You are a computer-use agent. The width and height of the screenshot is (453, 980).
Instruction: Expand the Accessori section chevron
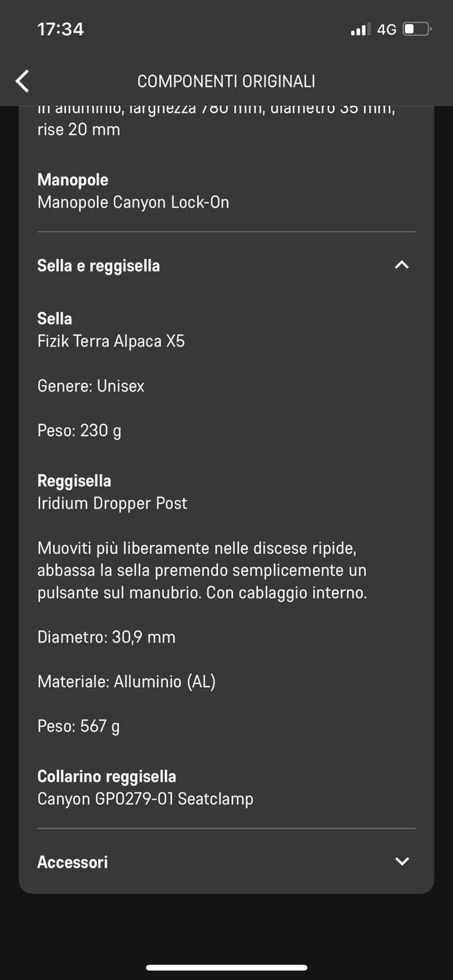[x=402, y=861]
